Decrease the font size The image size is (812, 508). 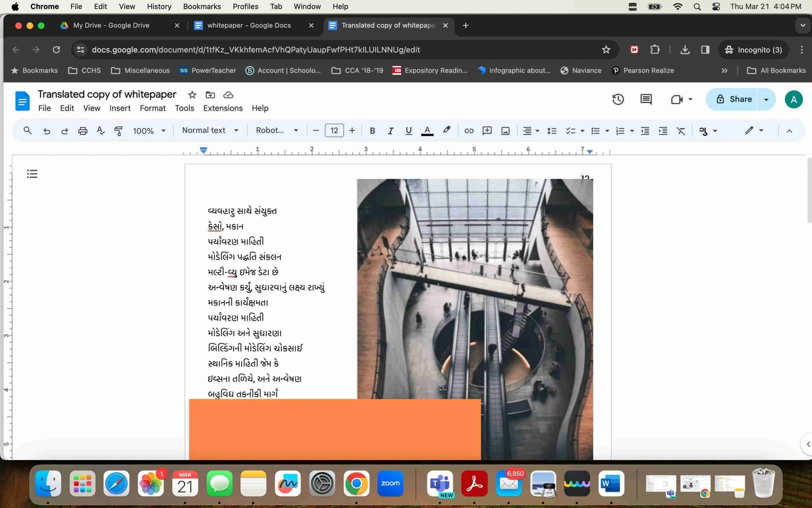[316, 130]
